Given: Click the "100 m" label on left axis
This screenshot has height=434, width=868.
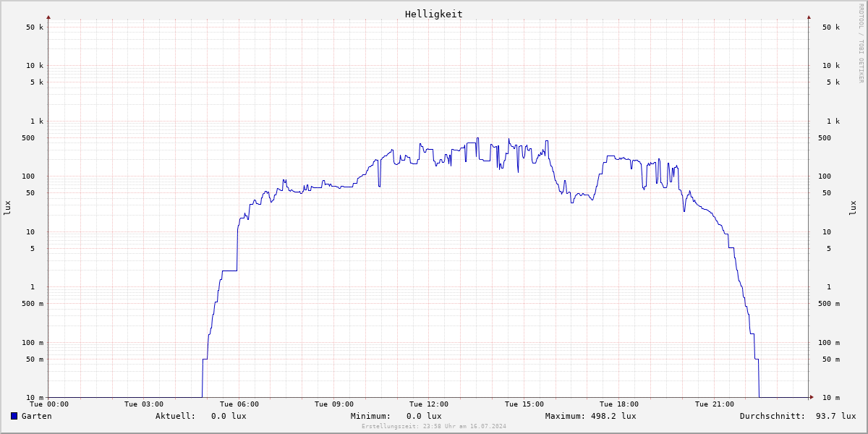Looking at the screenshot, I should tap(33, 343).
